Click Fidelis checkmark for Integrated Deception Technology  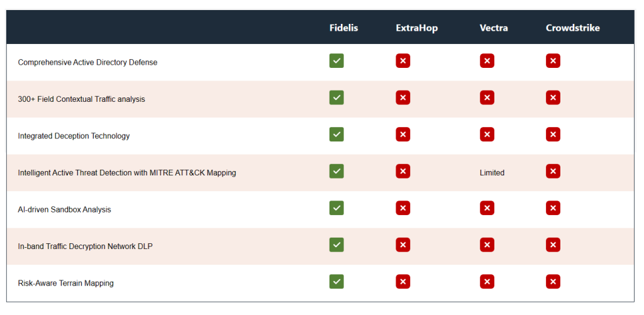coord(336,135)
